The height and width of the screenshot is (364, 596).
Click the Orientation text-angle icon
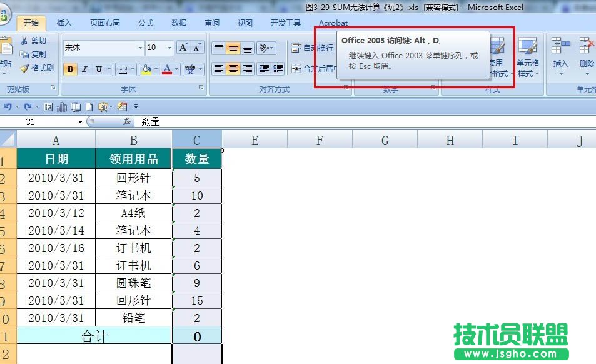[x=265, y=48]
